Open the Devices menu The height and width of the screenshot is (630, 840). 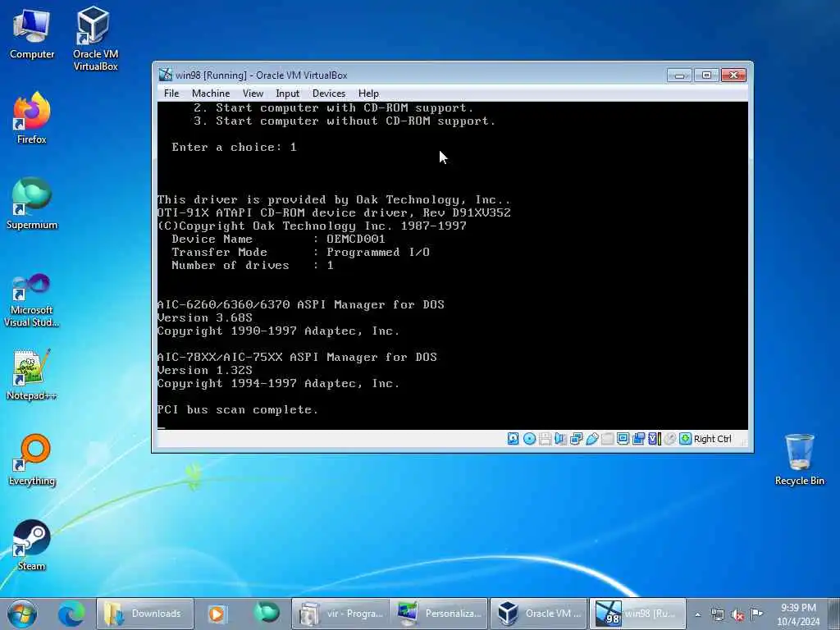pos(328,94)
